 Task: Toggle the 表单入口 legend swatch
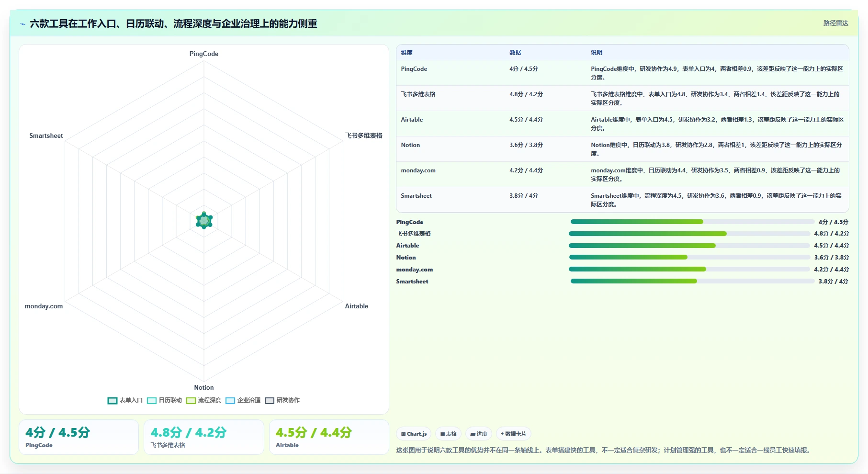click(x=113, y=401)
